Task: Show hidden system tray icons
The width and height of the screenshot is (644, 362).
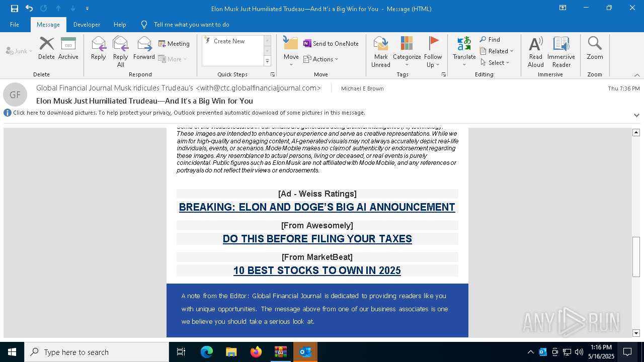Action: click(x=530, y=352)
